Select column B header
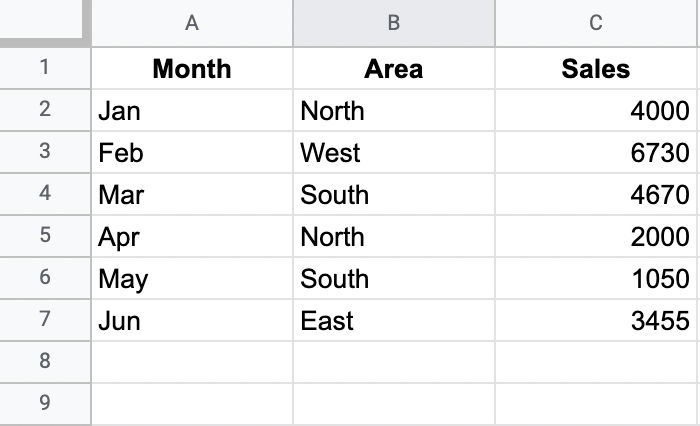 (x=394, y=23)
